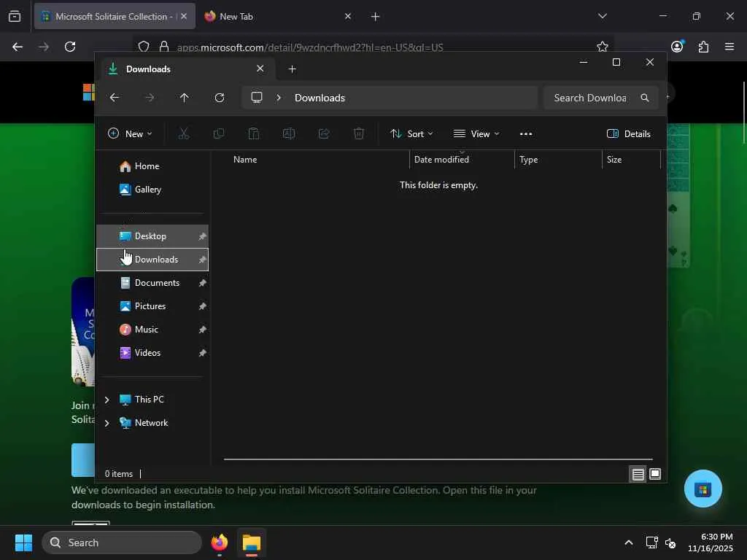Viewport: 747px width, 560px height.
Task: Click the horizontal scrollbar in file list
Action: coord(438,459)
